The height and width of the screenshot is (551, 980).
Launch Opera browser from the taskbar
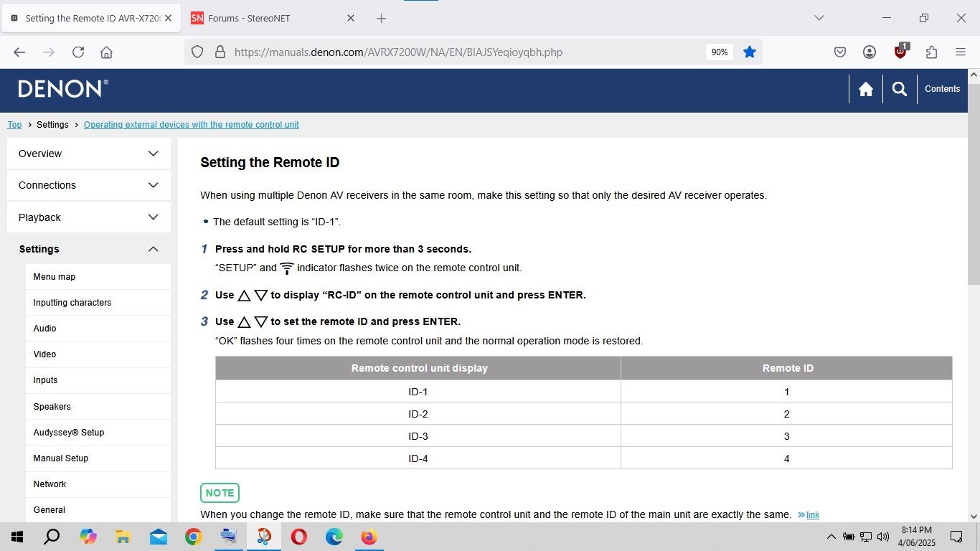click(299, 537)
